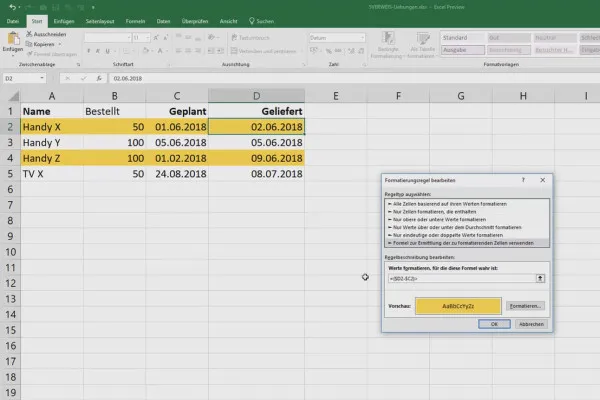Screen dimensions: 600x400
Task: Click the Abbrechen button in the dialog
Action: pyautogui.click(x=531, y=324)
